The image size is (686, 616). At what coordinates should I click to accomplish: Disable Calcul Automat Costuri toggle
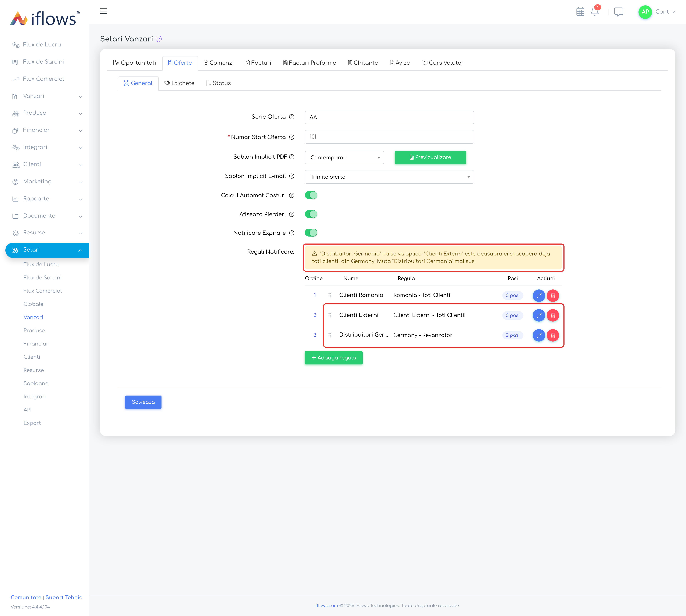pos(311,195)
